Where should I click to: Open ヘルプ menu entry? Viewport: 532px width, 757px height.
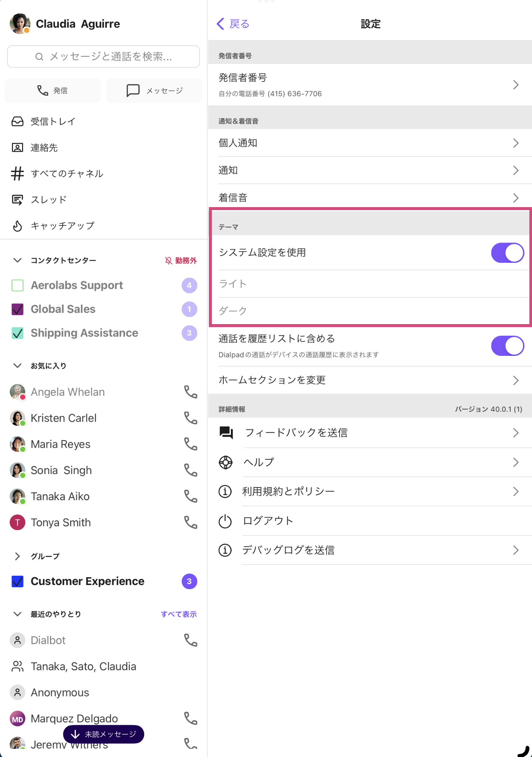375,462
